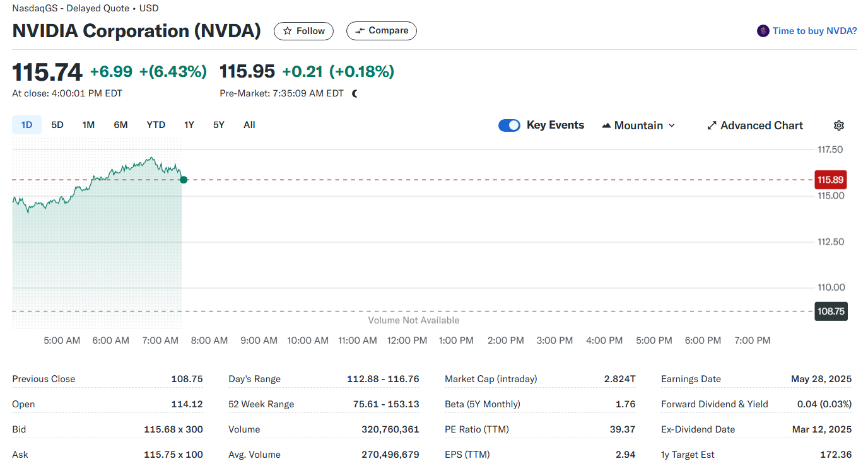Select the 1D range tab
This screenshot has height=471, width=868.
[x=26, y=125]
